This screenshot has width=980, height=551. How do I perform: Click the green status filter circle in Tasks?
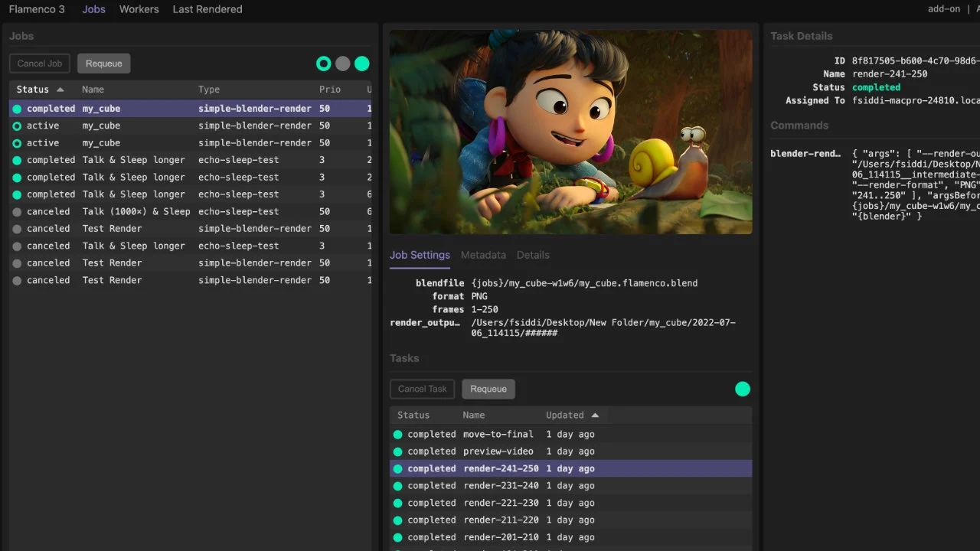[x=743, y=389]
